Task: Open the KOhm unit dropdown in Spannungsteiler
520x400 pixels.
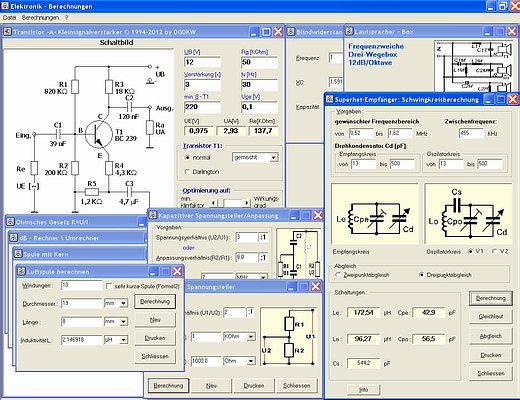Action: coord(251,337)
